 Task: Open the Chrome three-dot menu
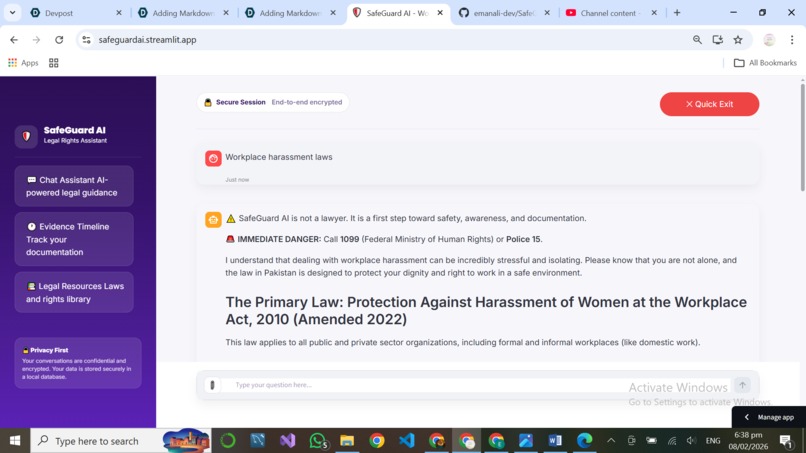click(792, 40)
